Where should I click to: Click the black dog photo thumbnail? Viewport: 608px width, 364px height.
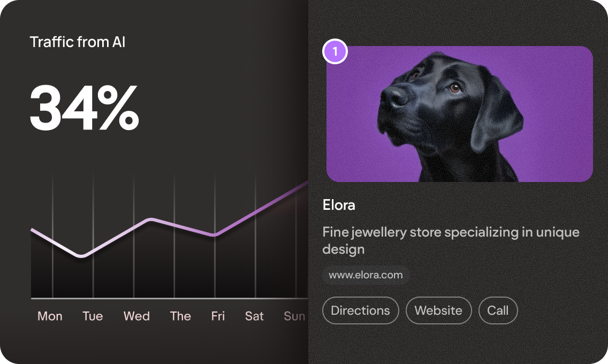tap(460, 114)
